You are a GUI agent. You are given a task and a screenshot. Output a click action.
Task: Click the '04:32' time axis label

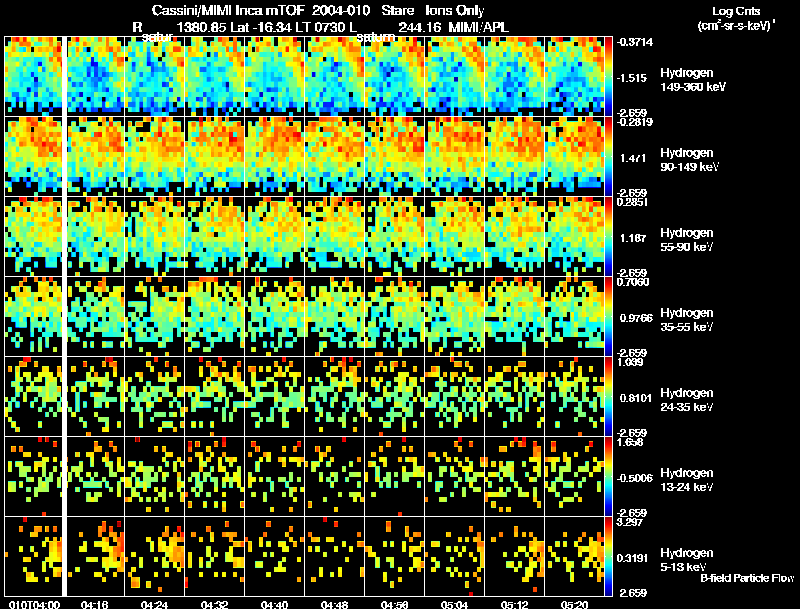point(214,605)
